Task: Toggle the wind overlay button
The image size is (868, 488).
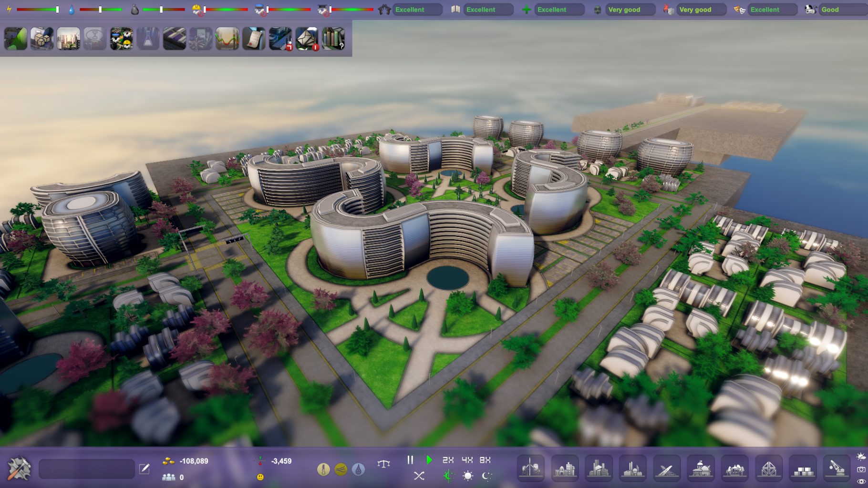Action: pos(341,469)
